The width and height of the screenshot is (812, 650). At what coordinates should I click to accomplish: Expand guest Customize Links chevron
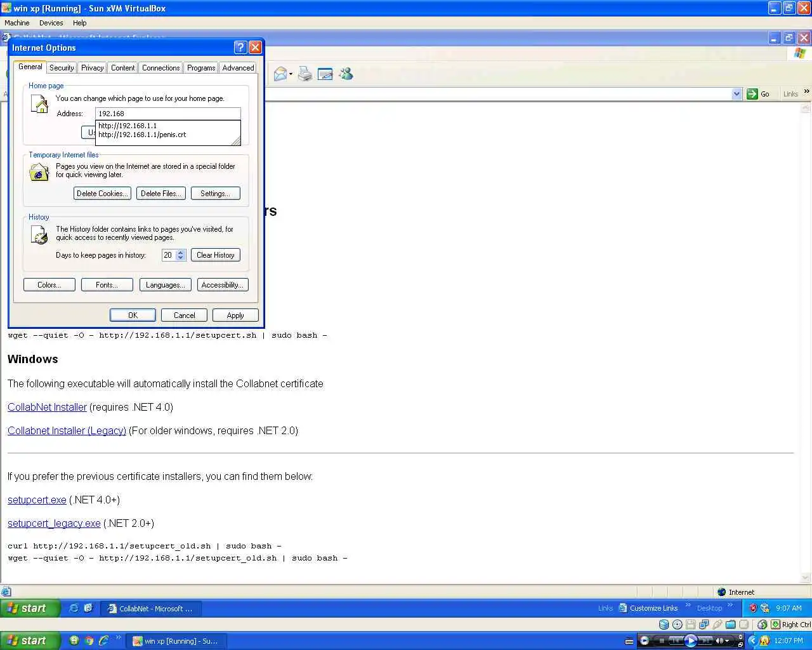(688, 606)
